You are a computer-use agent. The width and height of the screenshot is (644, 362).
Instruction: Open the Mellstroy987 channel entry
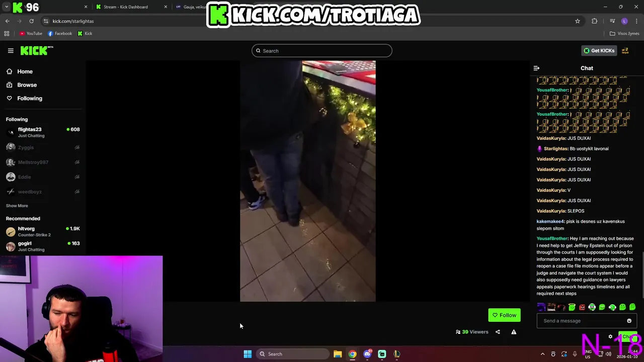(x=43, y=162)
